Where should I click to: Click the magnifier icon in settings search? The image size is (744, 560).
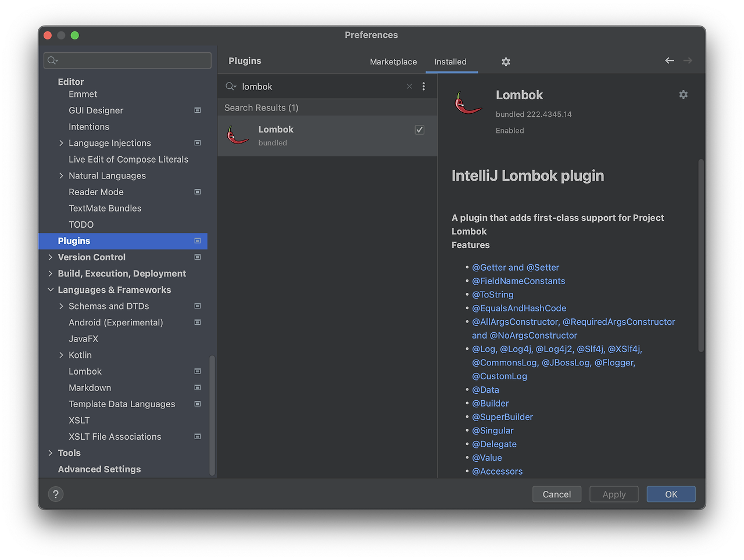(x=52, y=60)
